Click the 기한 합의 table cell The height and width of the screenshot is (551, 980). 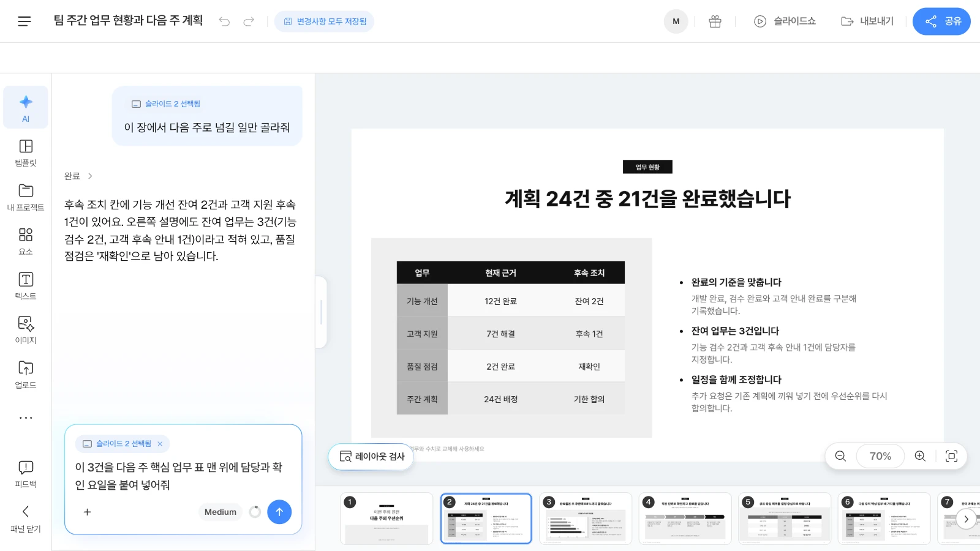[589, 399]
